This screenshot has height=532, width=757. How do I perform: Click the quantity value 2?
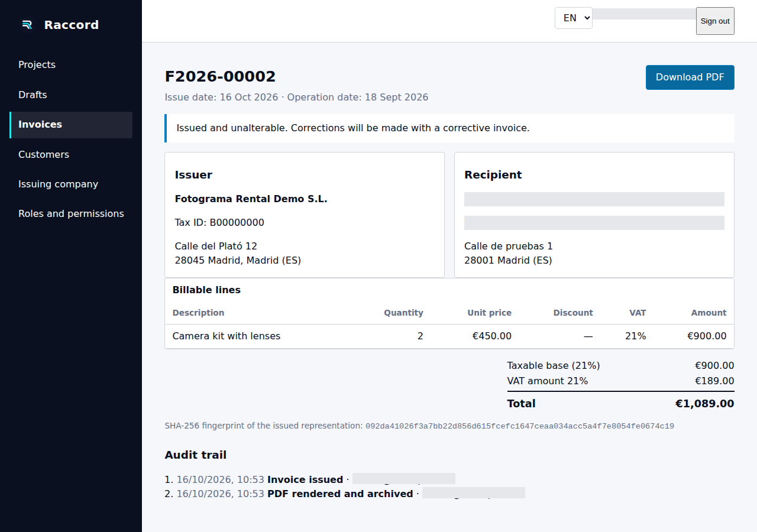[x=420, y=336]
